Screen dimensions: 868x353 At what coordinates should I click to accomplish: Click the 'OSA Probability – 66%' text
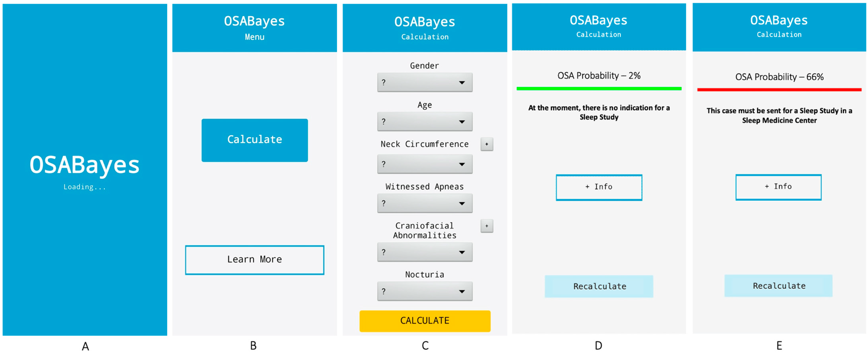point(779,77)
